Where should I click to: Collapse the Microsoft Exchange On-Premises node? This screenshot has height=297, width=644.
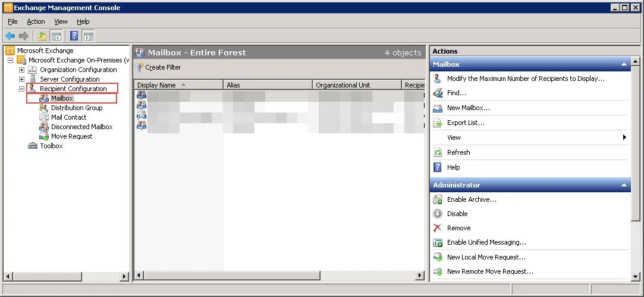pyautogui.click(x=10, y=61)
